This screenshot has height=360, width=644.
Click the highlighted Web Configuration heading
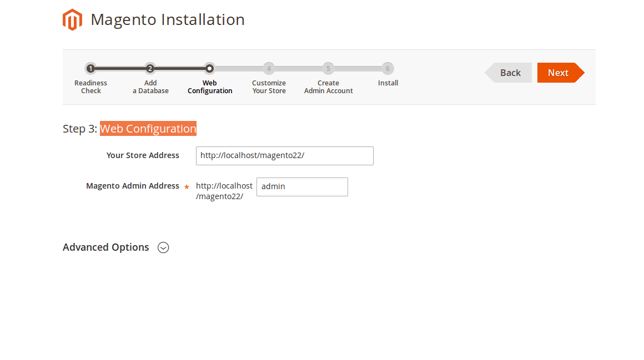pos(148,129)
